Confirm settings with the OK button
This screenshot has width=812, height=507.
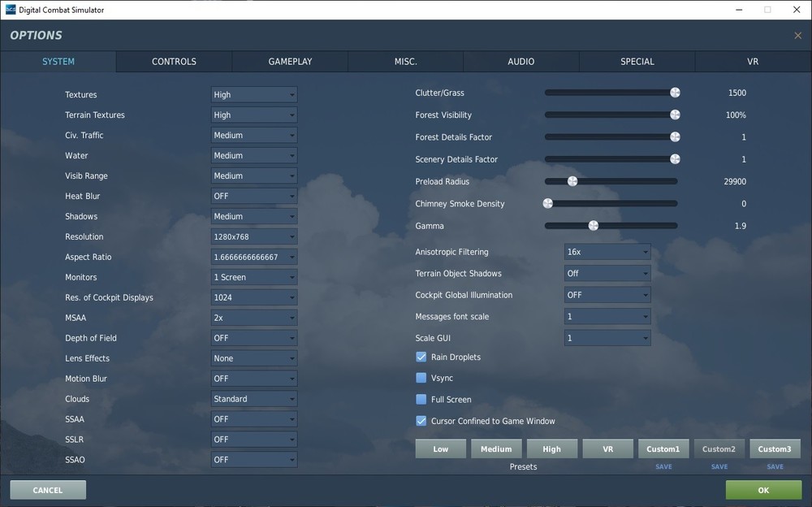tap(762, 490)
